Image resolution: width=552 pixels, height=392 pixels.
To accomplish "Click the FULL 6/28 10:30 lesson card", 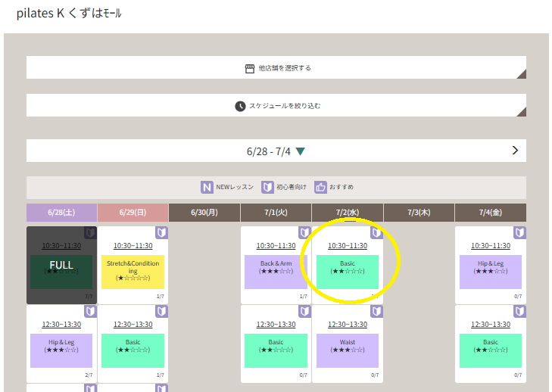I will click(x=61, y=265).
